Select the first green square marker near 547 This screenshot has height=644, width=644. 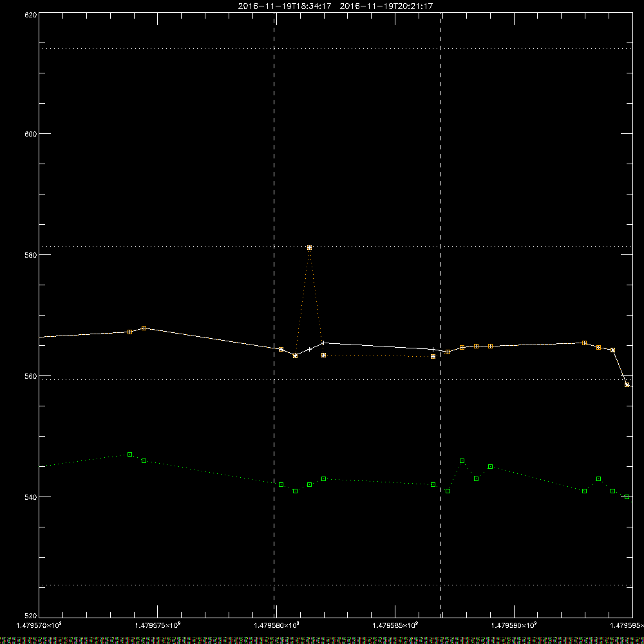pyautogui.click(x=130, y=454)
